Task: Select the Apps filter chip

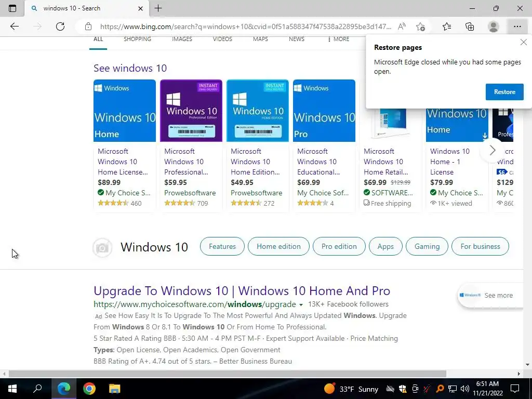Action: click(x=385, y=246)
